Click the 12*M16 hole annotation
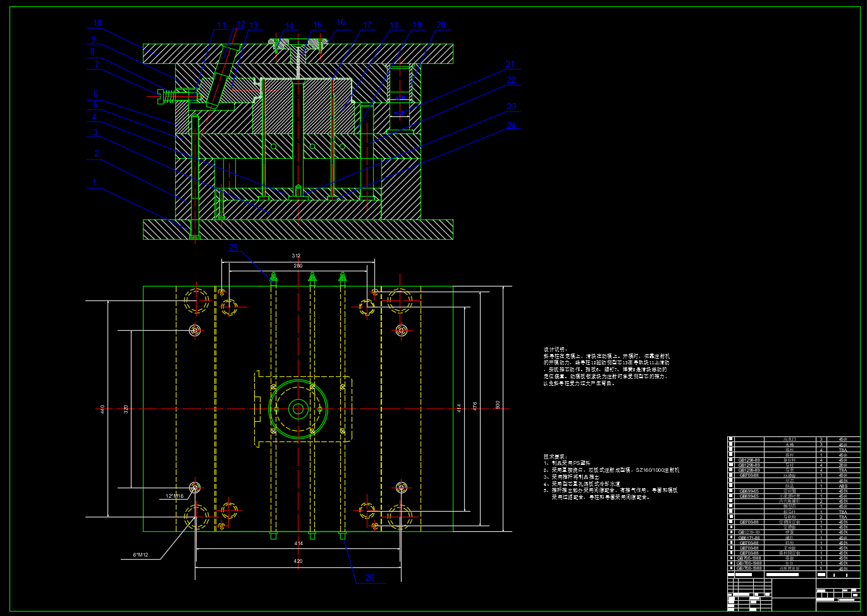The height and width of the screenshot is (616, 867). 174,496
